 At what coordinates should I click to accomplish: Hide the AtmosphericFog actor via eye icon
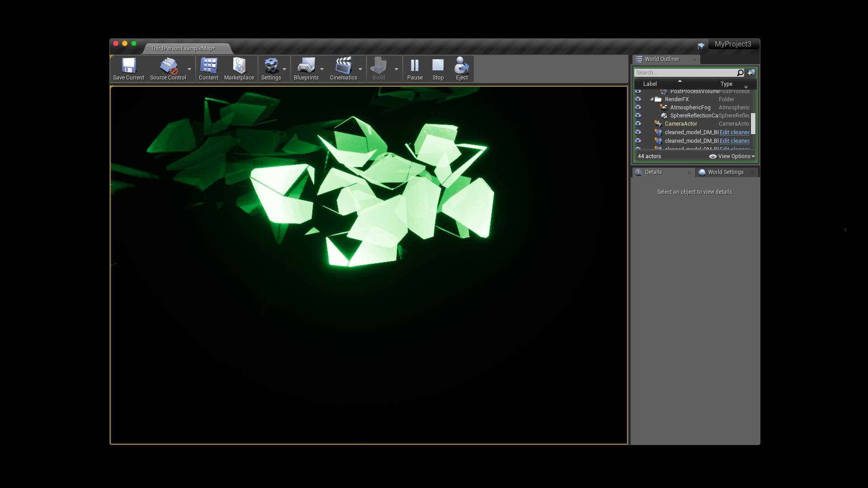tap(638, 108)
